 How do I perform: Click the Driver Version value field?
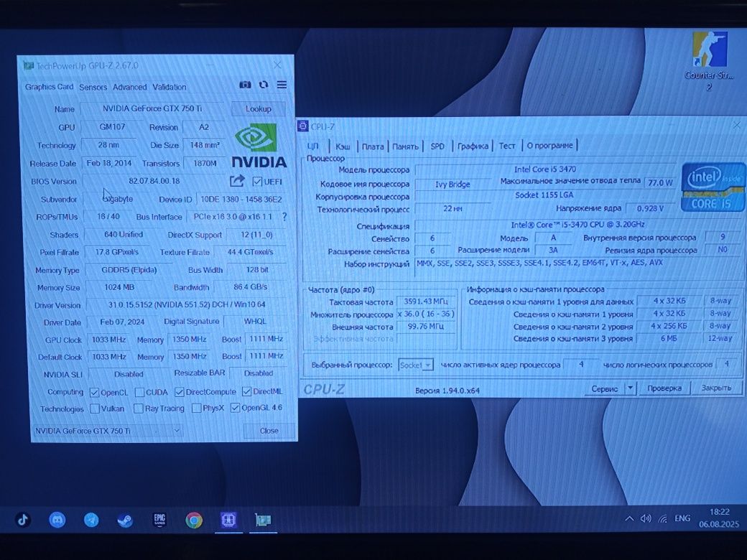(x=186, y=304)
